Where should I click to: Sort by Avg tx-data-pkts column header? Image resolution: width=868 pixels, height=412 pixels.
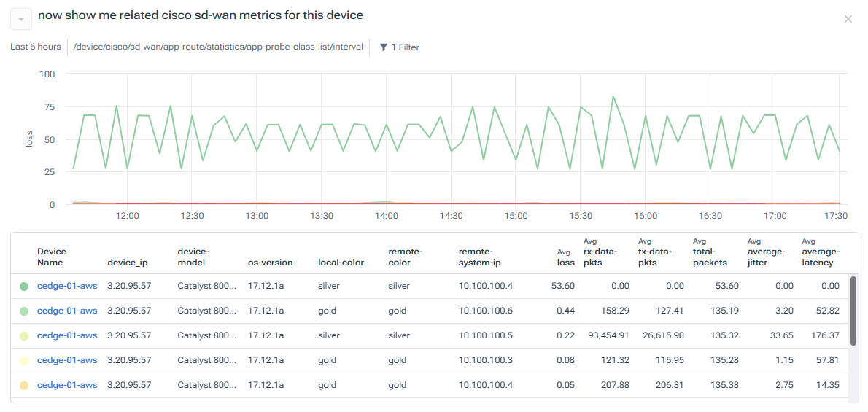tap(655, 252)
